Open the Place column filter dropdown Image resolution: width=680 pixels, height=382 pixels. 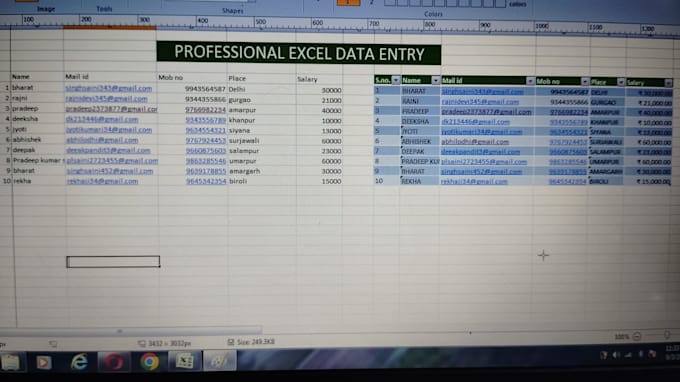tap(621, 82)
